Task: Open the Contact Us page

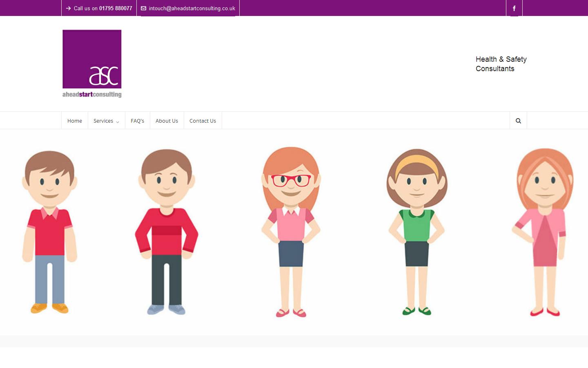Action: [203, 121]
